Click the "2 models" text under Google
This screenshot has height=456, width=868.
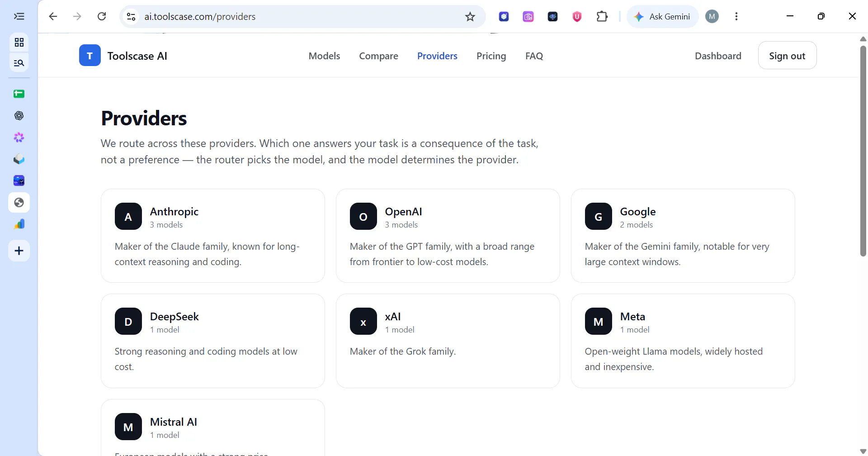636,225
